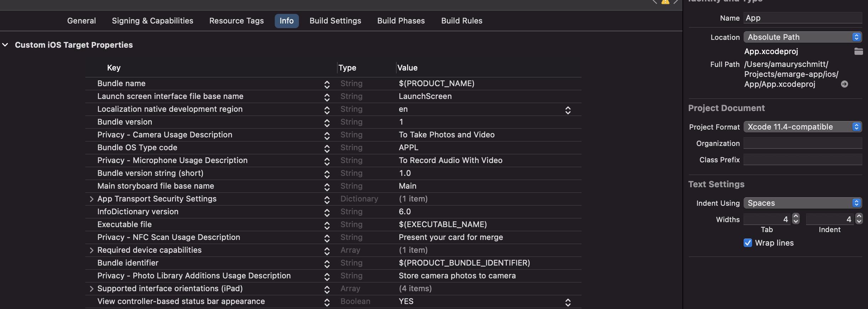
Task: Click the Tab width stepper
Action: coord(796,219)
